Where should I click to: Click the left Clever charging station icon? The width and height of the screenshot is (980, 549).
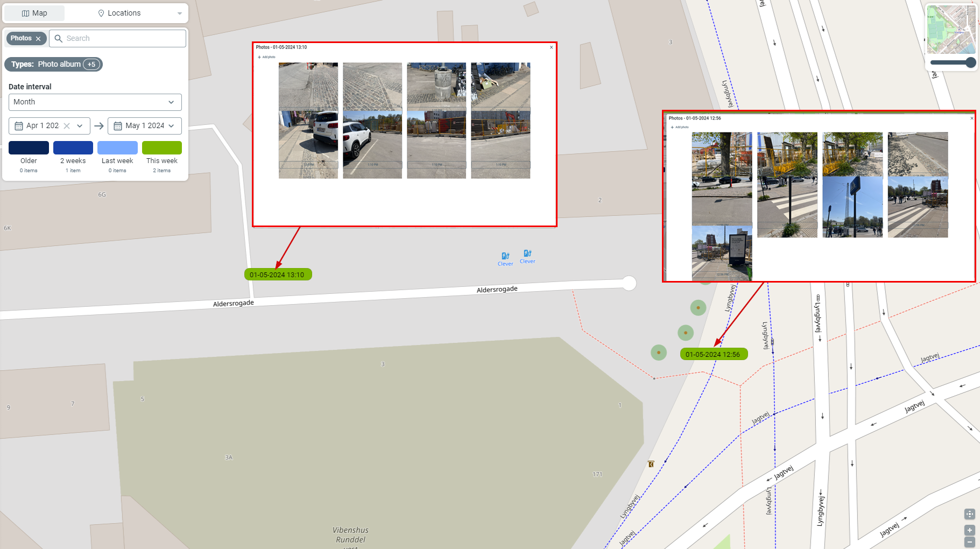(505, 256)
